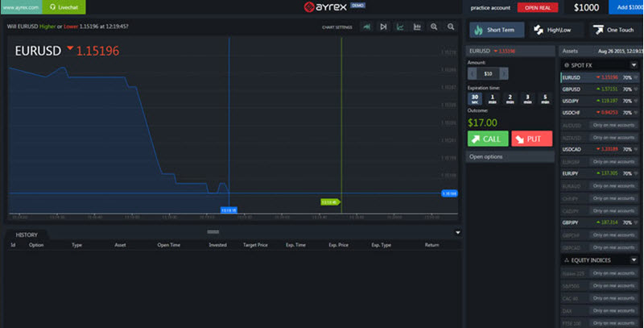Select 1 min expiration time

(493, 98)
